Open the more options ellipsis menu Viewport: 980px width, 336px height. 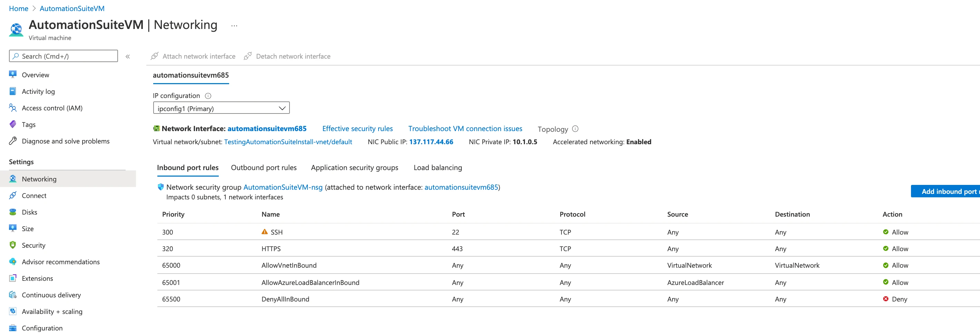click(x=234, y=26)
